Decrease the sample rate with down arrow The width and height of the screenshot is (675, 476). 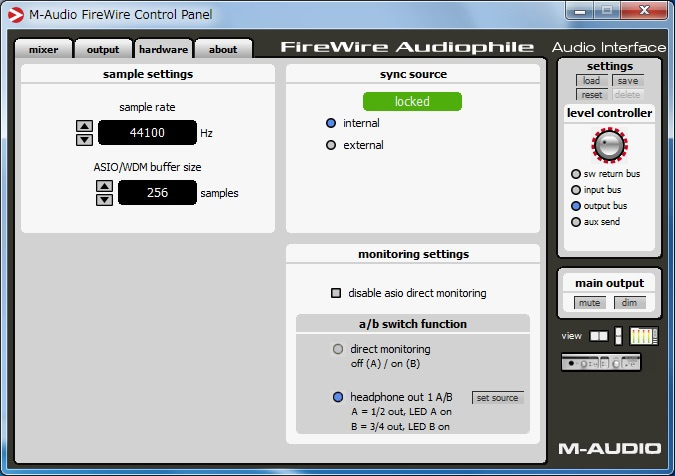(84, 140)
